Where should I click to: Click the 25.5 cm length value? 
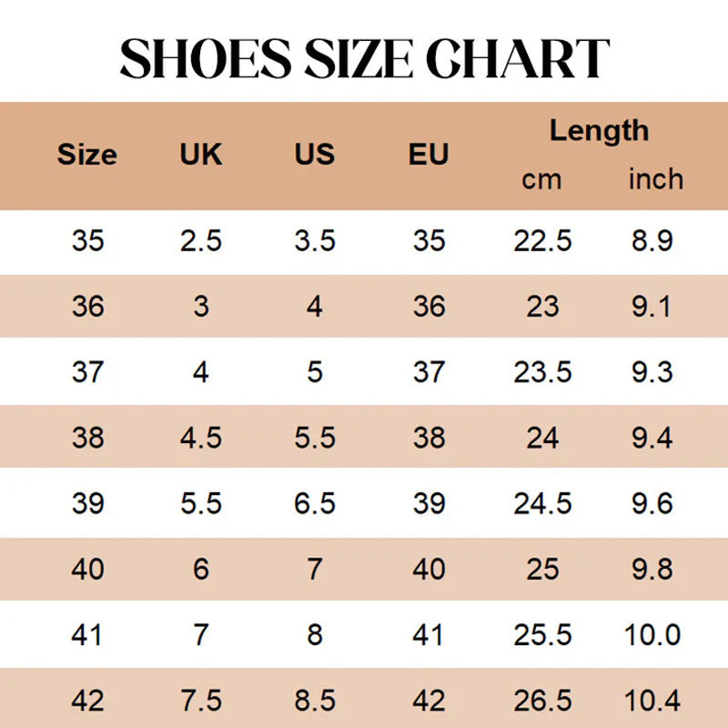point(542,634)
